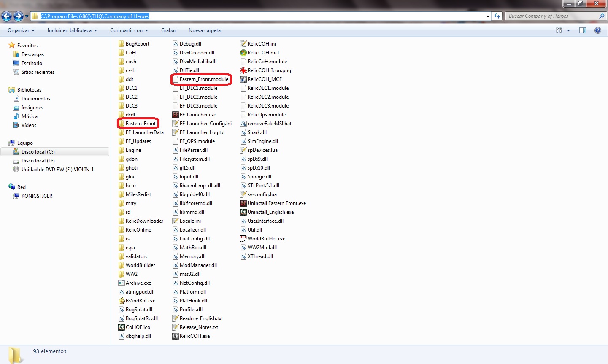Image resolution: width=608 pixels, height=364 pixels.
Task: Open the view options dropdown arrow
Action: pos(568,30)
